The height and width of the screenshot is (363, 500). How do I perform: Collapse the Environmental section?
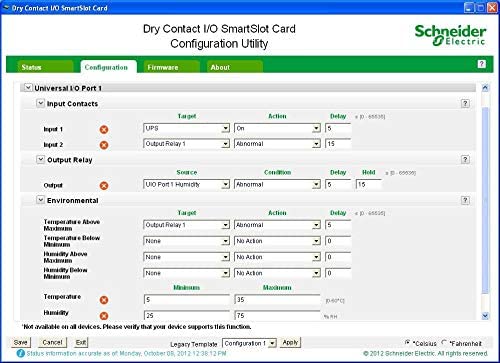[x=40, y=200]
